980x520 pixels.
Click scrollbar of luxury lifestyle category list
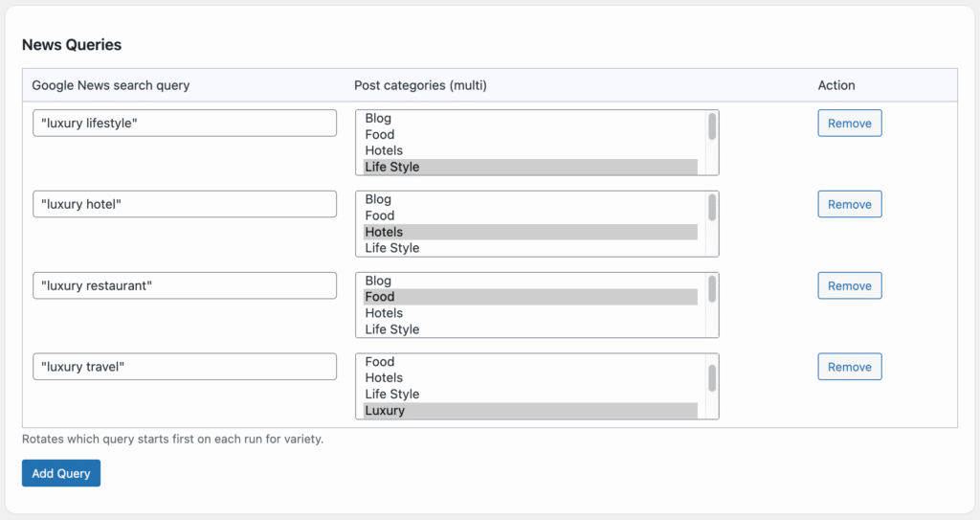click(712, 127)
